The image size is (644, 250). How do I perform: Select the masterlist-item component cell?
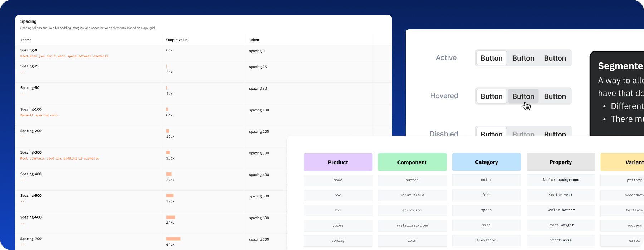coord(412,225)
